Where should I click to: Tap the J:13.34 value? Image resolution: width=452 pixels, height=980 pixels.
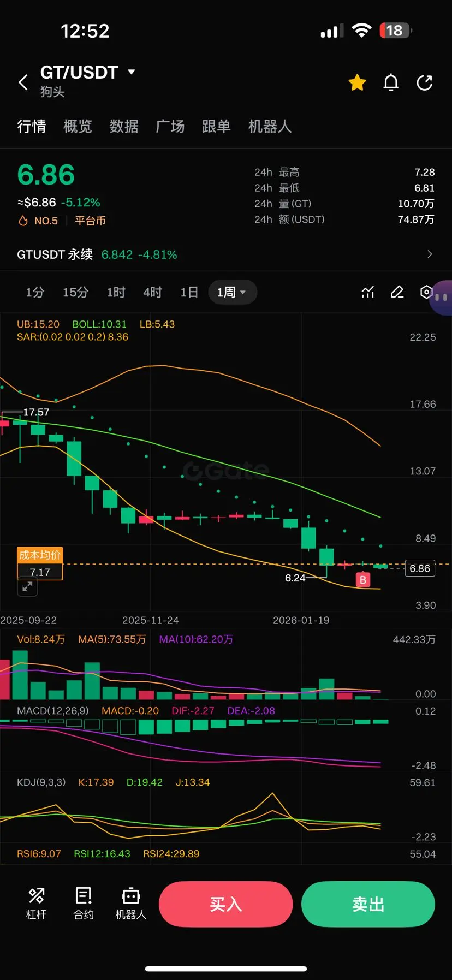[192, 782]
